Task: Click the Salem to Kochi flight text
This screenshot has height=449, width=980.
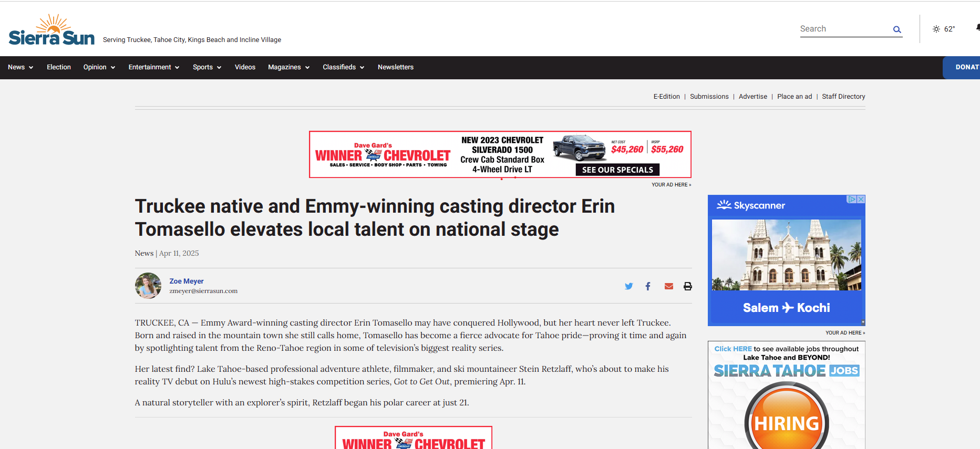Action: [787, 308]
